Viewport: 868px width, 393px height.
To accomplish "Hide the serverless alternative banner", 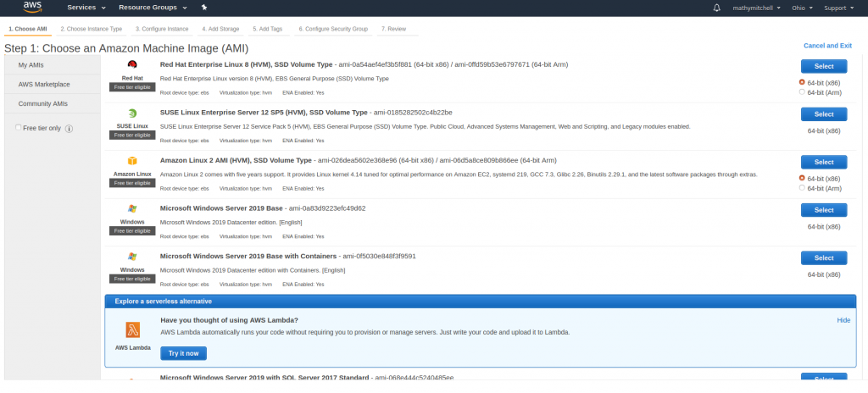I will tap(843, 320).
